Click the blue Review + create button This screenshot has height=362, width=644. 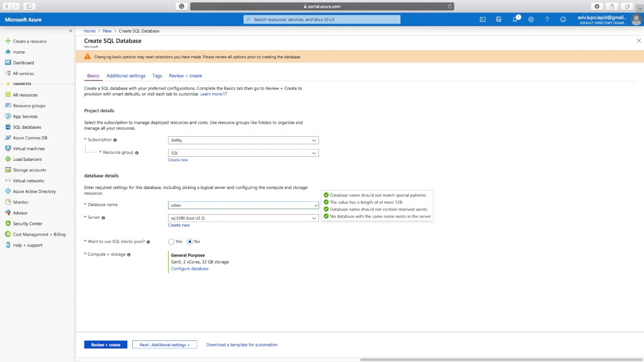(x=106, y=345)
